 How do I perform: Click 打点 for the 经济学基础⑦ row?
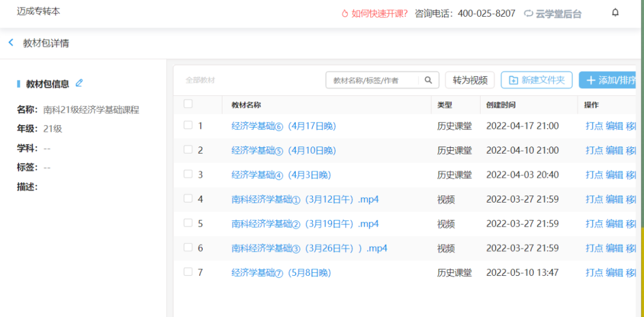(594, 272)
